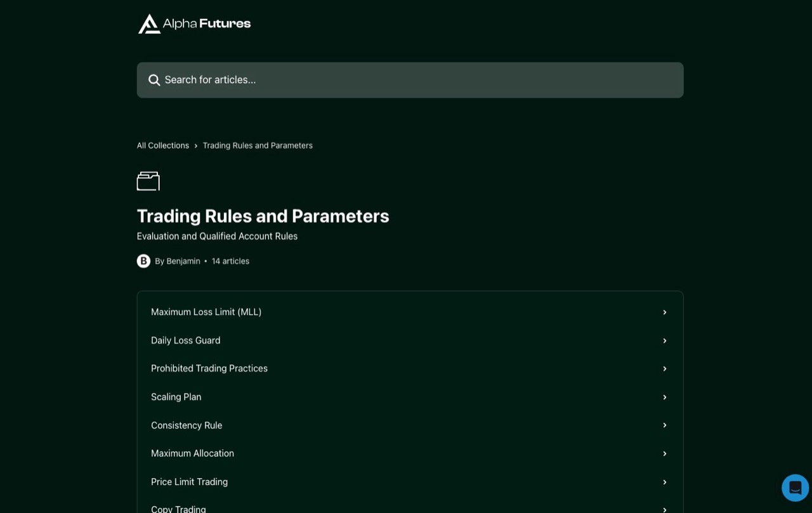This screenshot has width=812, height=513.
Task: Click chevron on Price Limit Trading row
Action: tap(665, 483)
